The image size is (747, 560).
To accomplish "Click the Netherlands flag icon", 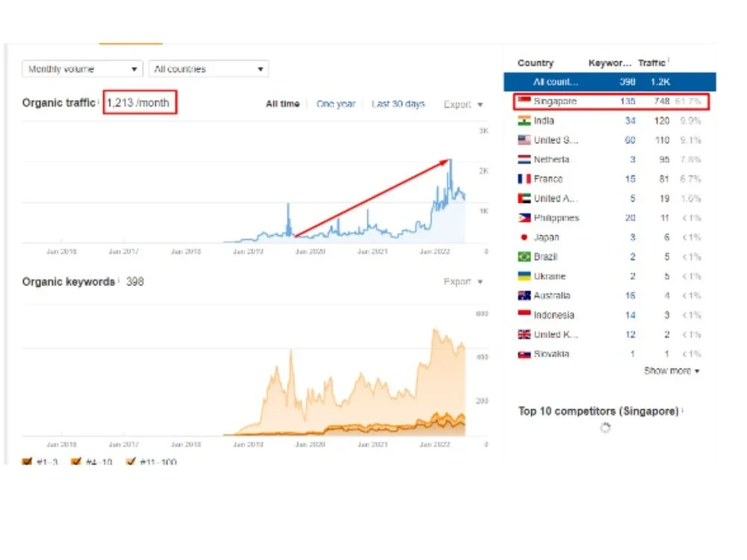I will [x=524, y=160].
